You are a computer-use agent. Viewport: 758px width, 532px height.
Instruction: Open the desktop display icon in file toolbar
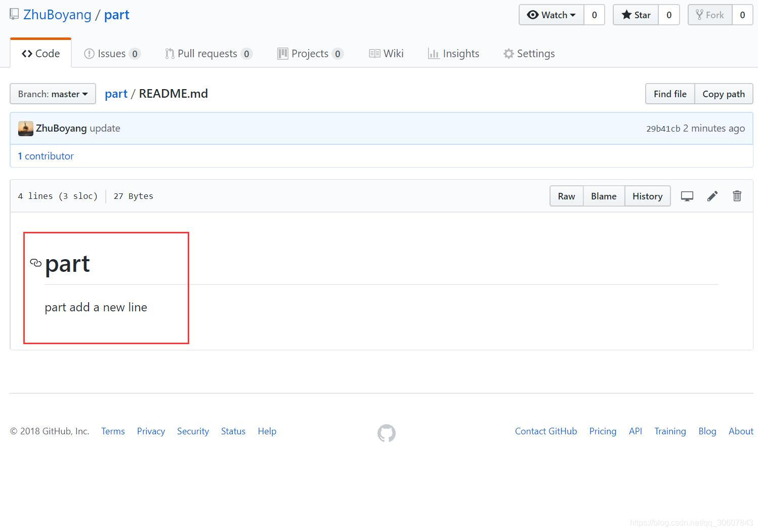click(687, 196)
